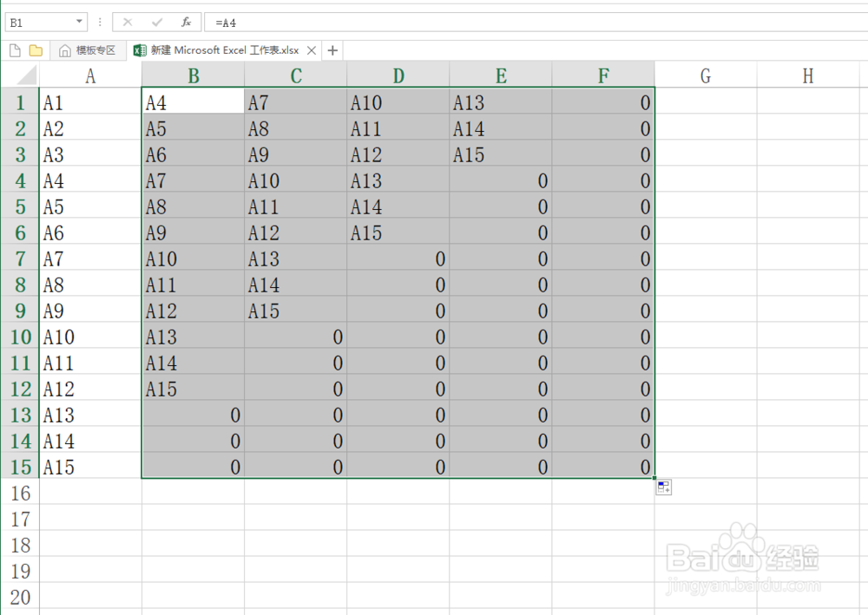Select row 1 header

click(x=20, y=101)
